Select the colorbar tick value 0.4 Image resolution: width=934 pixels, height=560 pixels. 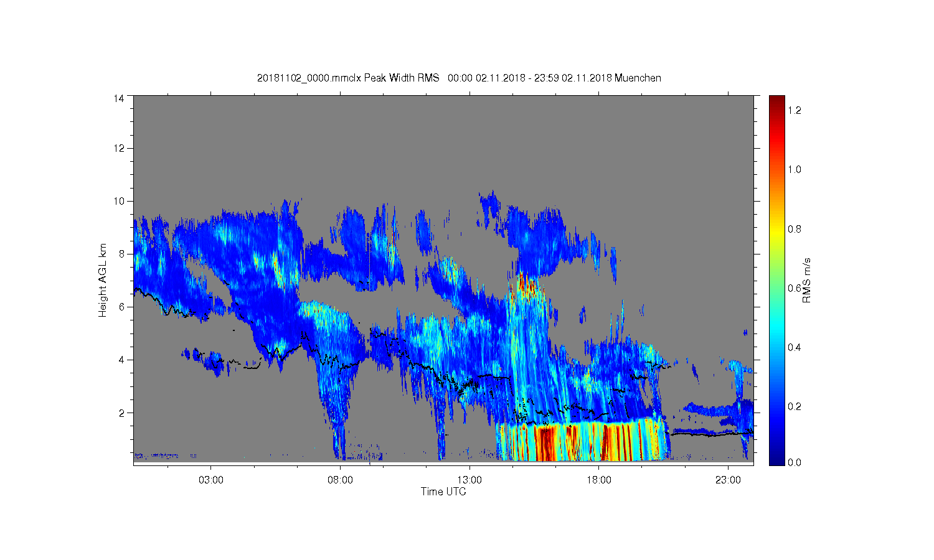(x=794, y=347)
